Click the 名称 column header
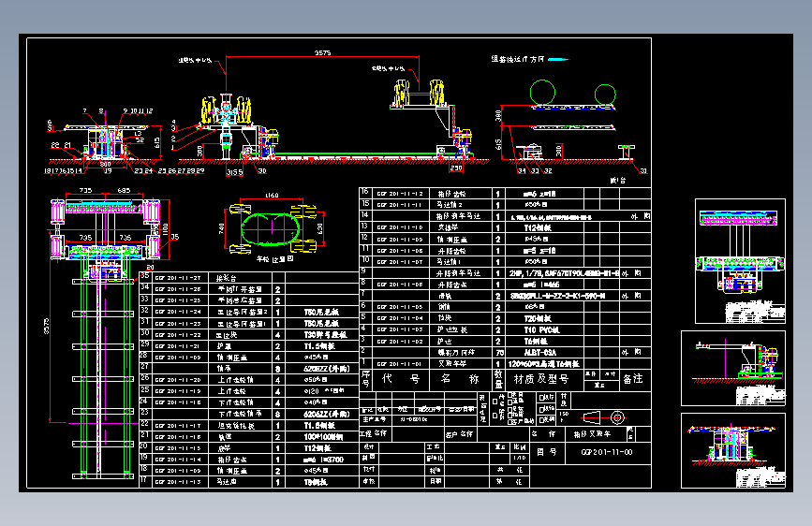Image resolution: width=812 pixels, height=526 pixels. (x=459, y=379)
